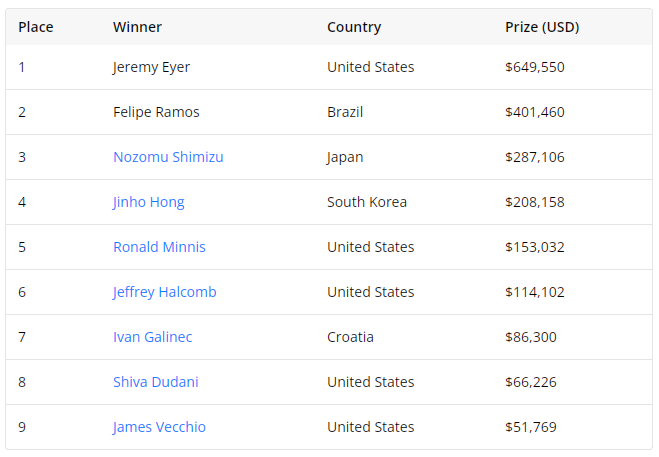Select the Felipe Ramos winner cell

(x=156, y=112)
